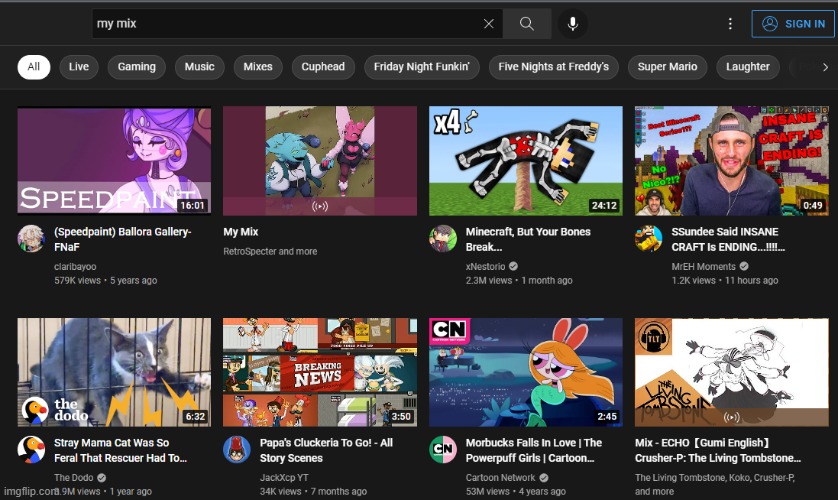Select the All filter chip
Viewport: 838px width, 500px height.
34,67
